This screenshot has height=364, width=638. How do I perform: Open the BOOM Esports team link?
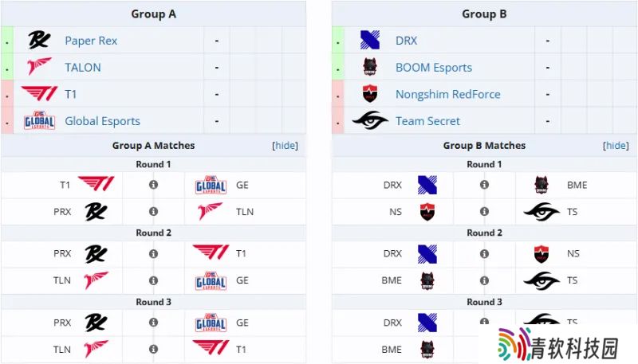(434, 68)
